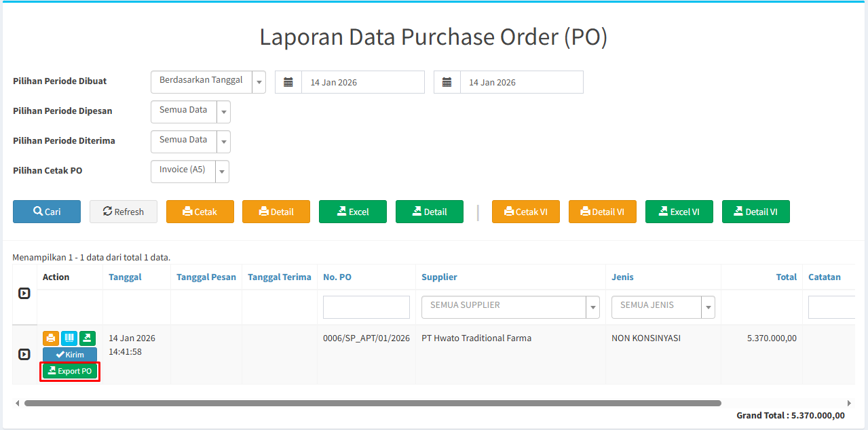The image size is (868, 430).
Task: Open the Berdasarkan Tanggal period dropdown
Action: pyautogui.click(x=208, y=82)
